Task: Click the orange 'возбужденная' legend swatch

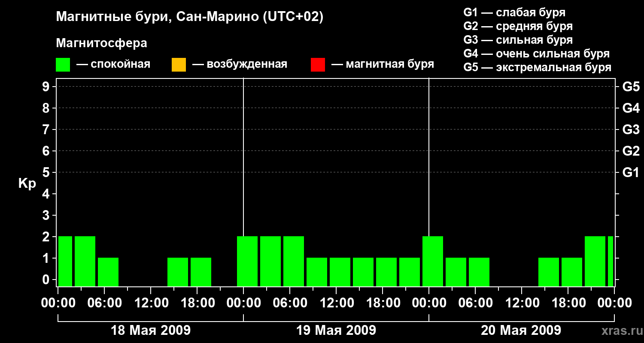Action: click(179, 64)
